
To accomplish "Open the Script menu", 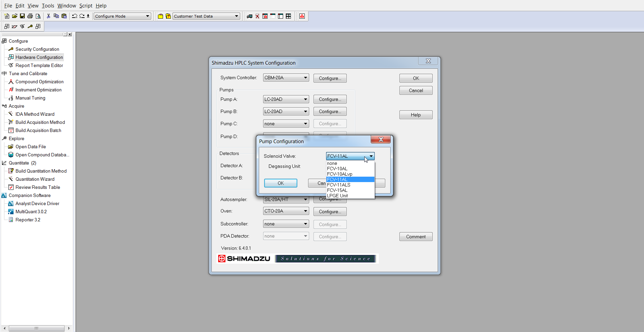I will [x=86, y=5].
